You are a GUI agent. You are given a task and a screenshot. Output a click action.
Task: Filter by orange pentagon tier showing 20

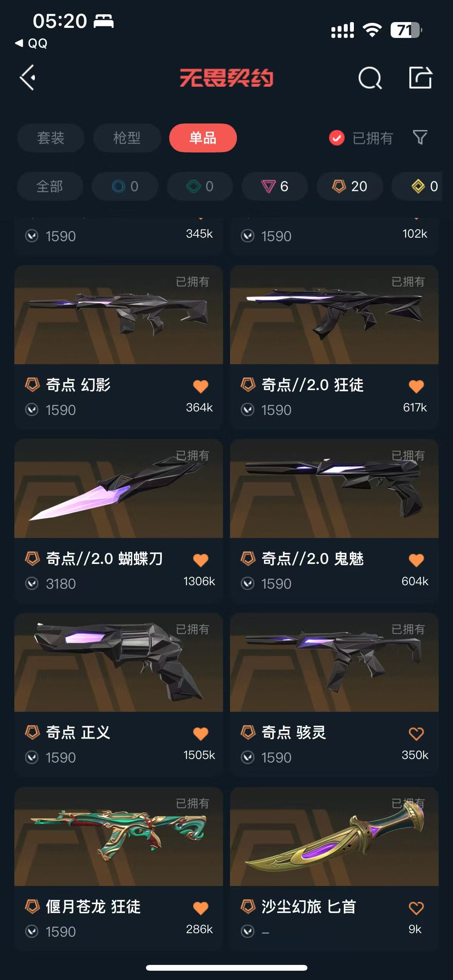(x=350, y=187)
